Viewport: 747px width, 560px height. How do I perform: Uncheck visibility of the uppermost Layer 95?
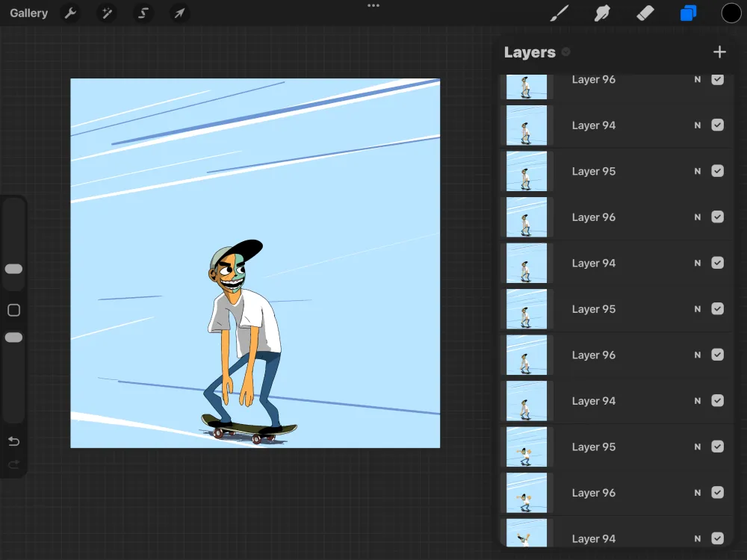tap(717, 171)
